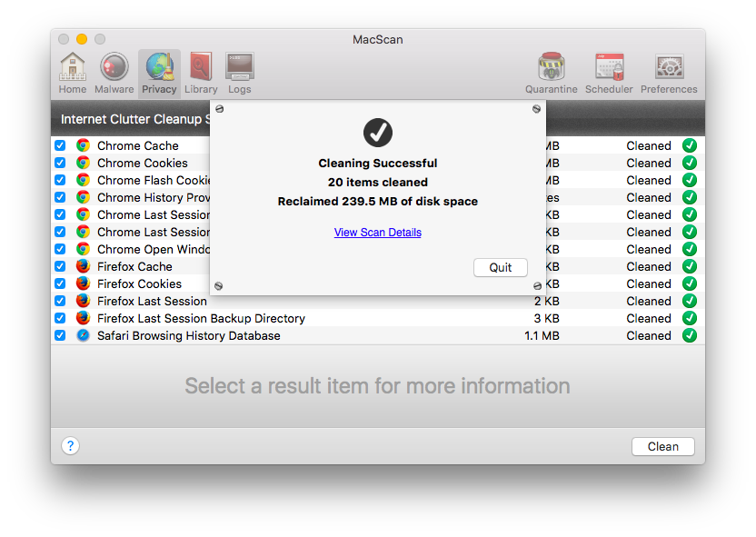Click the Chrome icon for Chrome Cookies
Viewport: 756px width, 537px height.
(x=83, y=163)
